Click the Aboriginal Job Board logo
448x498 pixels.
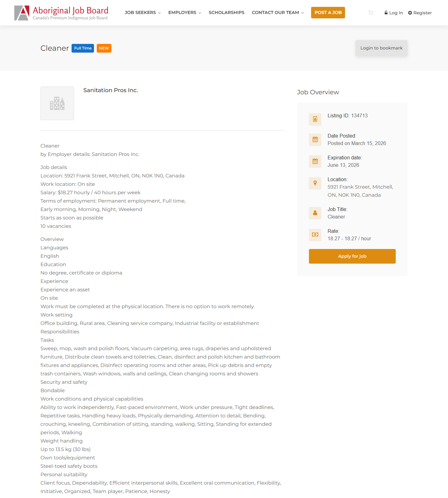(61, 12)
